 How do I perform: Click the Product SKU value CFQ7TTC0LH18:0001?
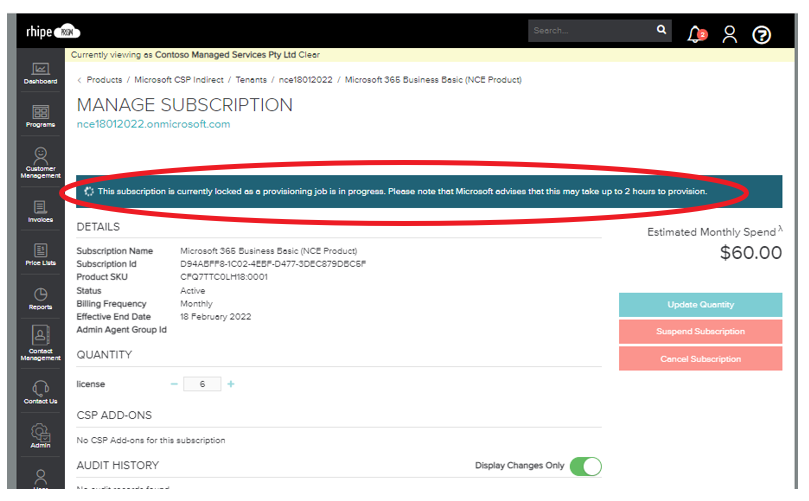(x=224, y=277)
